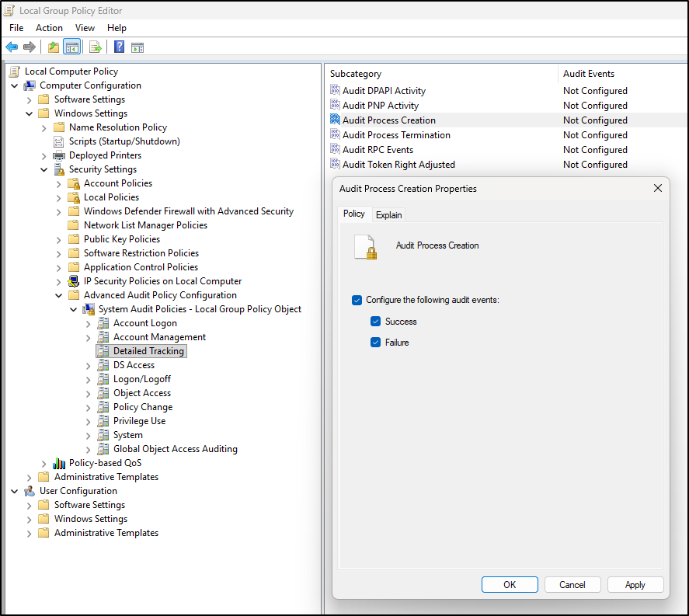Viewport: 689px width, 616px height.
Task: Select Name Resolution Policy in tree
Action: click(118, 127)
